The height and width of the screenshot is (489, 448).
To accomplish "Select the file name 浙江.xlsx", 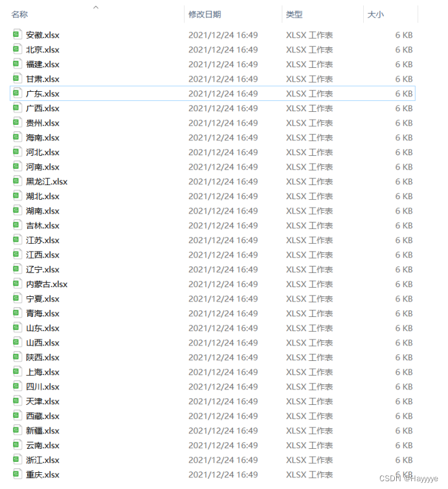I will (x=43, y=460).
